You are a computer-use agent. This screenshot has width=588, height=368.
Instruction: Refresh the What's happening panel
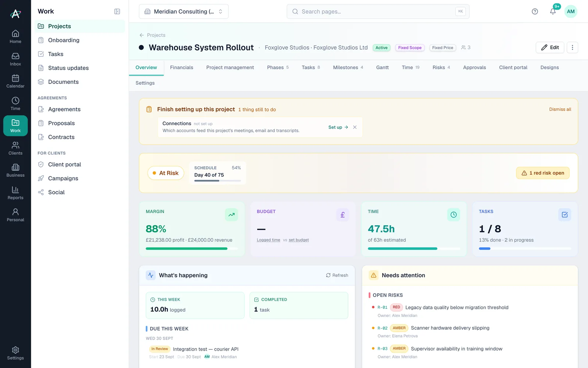pos(337,275)
